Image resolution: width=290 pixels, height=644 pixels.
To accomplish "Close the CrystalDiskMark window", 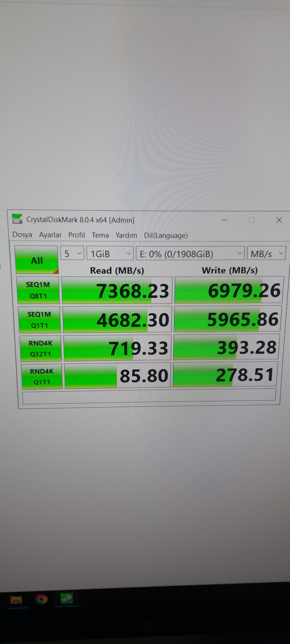I will point(279,220).
